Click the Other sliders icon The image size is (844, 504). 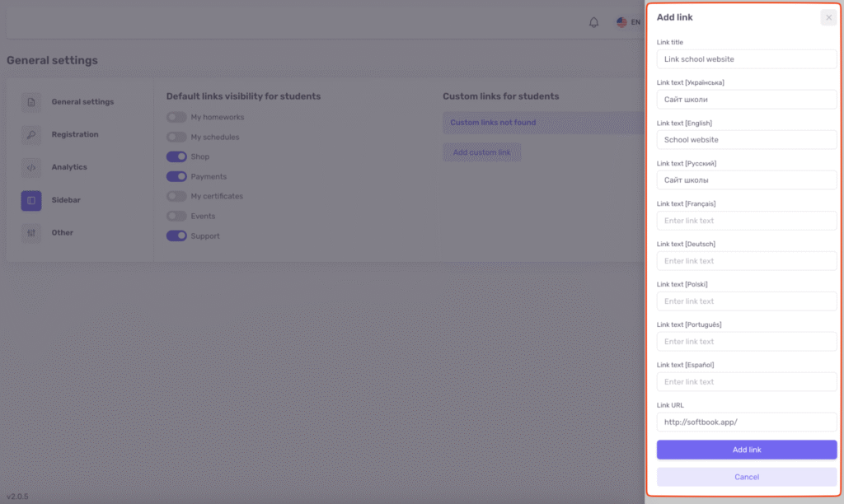click(30, 233)
